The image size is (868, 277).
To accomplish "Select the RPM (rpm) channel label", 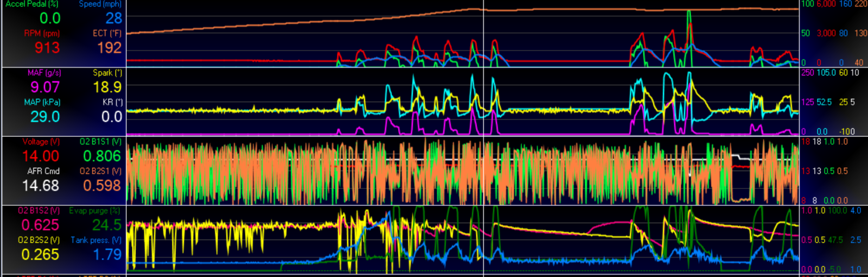I will pos(42,33).
